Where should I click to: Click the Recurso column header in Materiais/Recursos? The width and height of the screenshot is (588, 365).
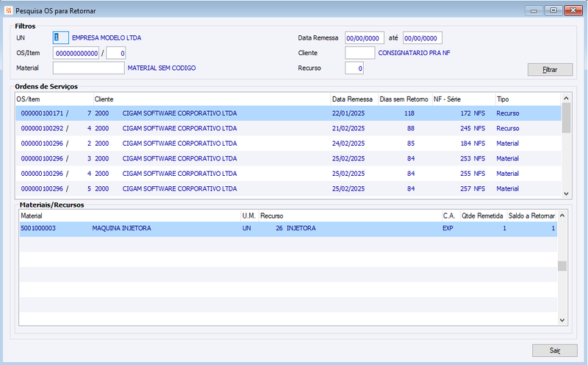click(351, 216)
